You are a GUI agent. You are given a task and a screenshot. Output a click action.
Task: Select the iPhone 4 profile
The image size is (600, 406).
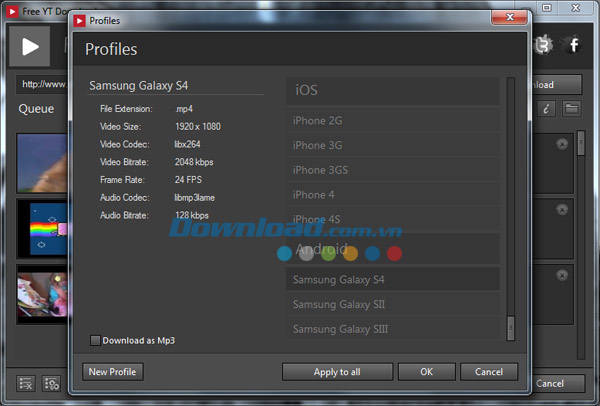(393, 195)
